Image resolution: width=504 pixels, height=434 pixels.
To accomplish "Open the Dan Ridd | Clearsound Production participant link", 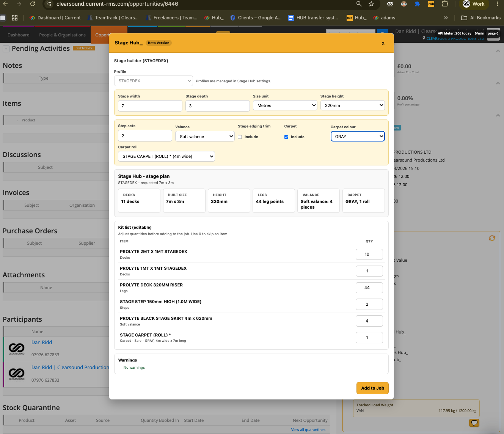I will coord(70,368).
